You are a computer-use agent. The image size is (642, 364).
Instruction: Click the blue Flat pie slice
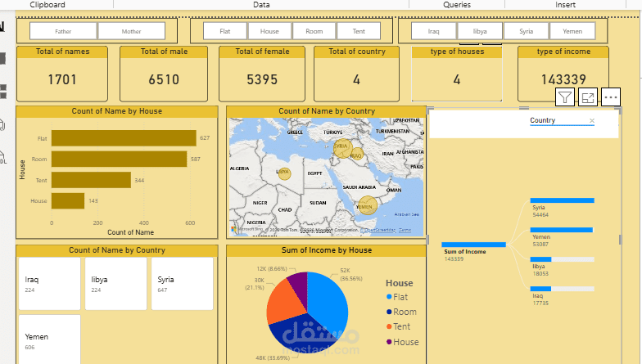pyautogui.click(x=329, y=304)
